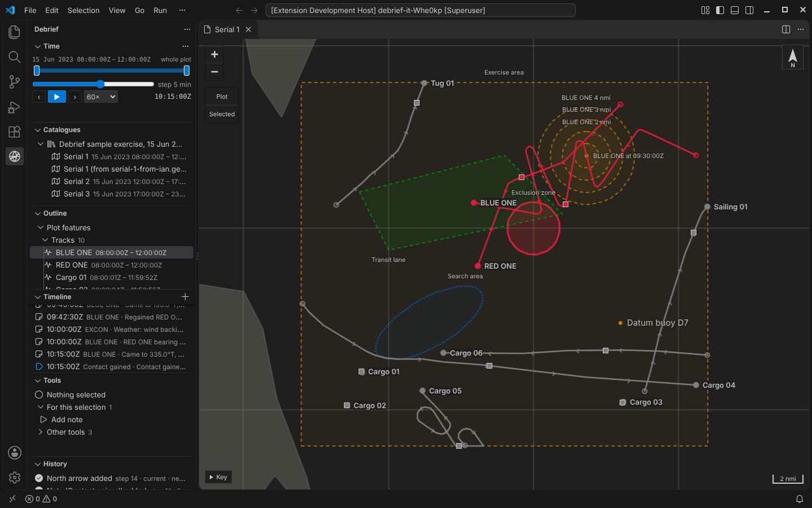Viewport: 812px width, 508px height.
Task: Click the North arrow compass icon
Action: tap(792, 57)
